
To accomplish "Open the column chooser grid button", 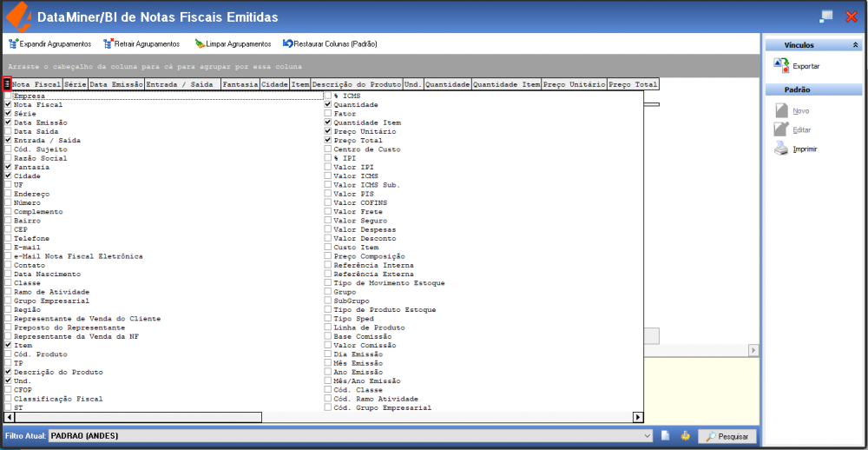I will click(x=7, y=84).
